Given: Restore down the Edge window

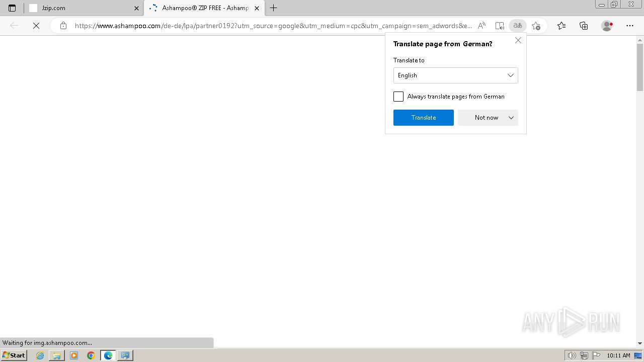Looking at the screenshot, I should point(614,5).
